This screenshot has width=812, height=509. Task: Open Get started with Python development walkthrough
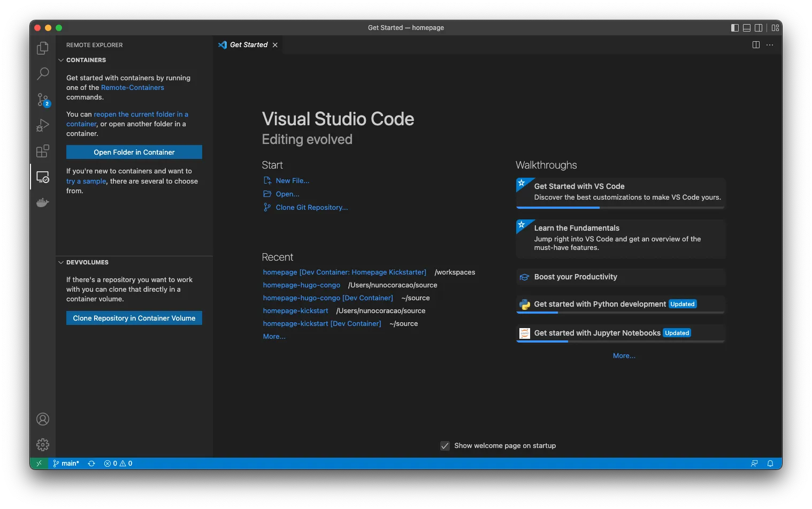[x=621, y=305]
